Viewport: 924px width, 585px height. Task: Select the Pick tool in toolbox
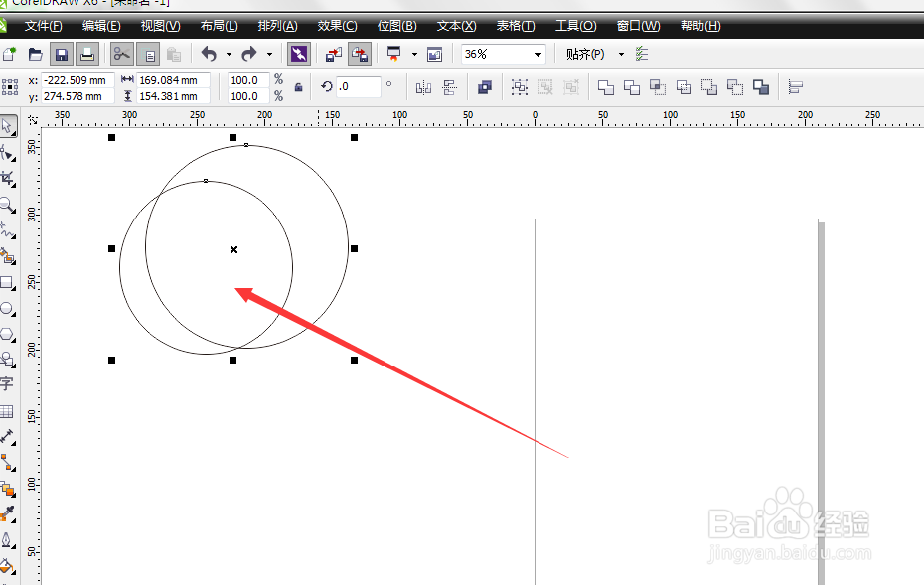(8, 126)
